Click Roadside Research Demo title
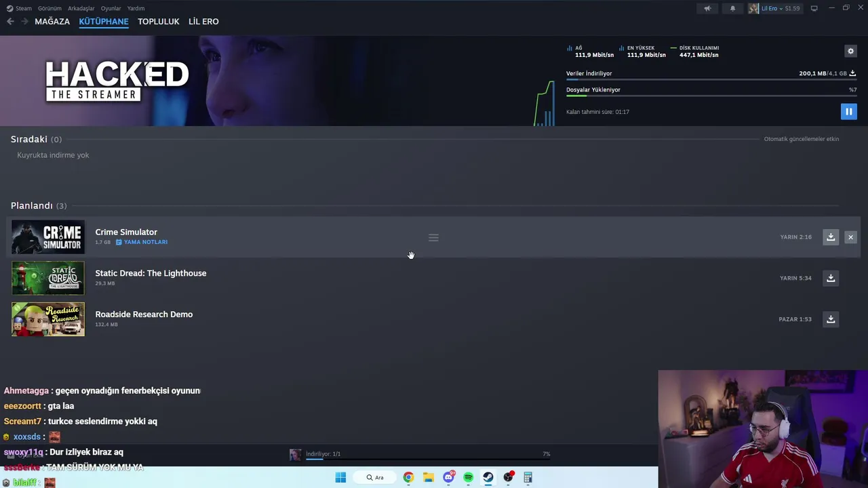 pyautogui.click(x=144, y=314)
